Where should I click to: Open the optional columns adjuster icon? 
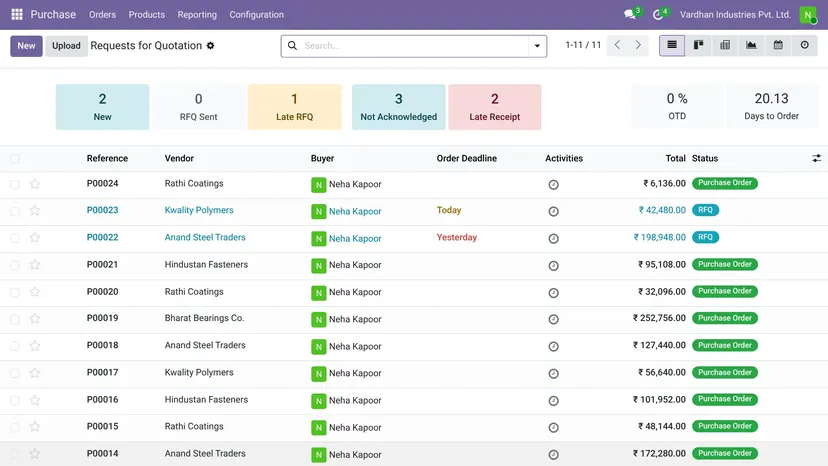pos(816,158)
